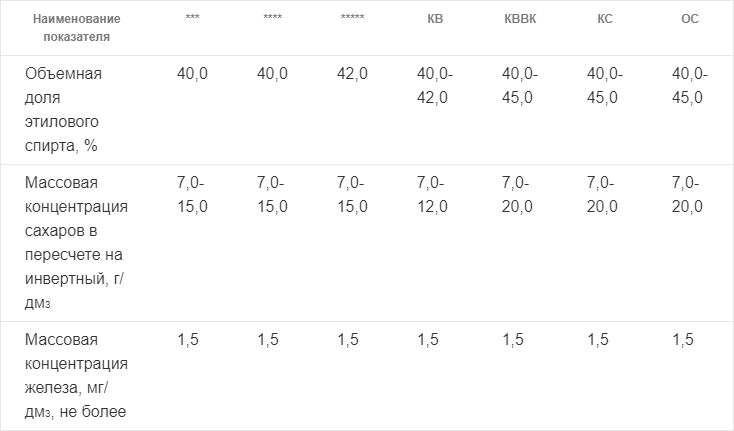Click the 1,5 iron value under ****
734x431 pixels.
pos(268,339)
